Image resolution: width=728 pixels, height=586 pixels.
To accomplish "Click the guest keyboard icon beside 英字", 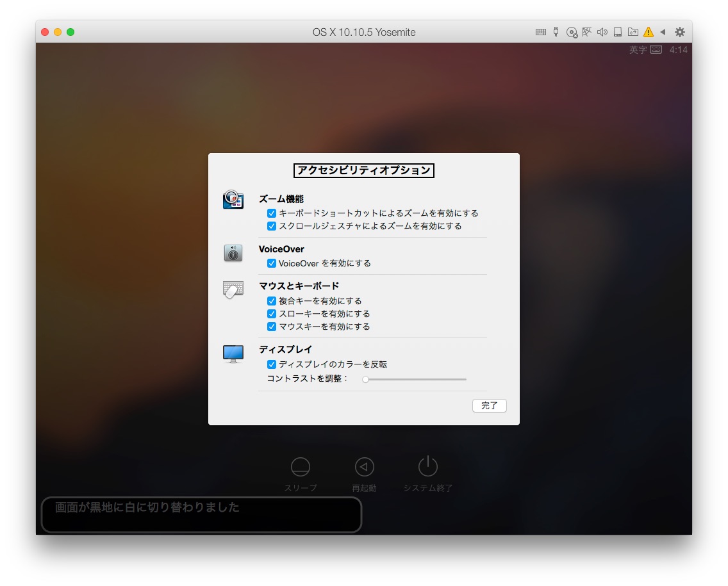I will [656, 50].
